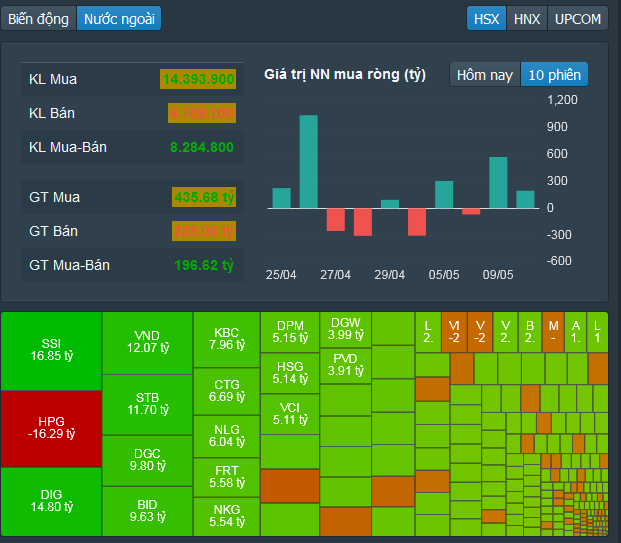Switch to the HNX exchange tab
This screenshot has height=543, width=621.
[527, 19]
